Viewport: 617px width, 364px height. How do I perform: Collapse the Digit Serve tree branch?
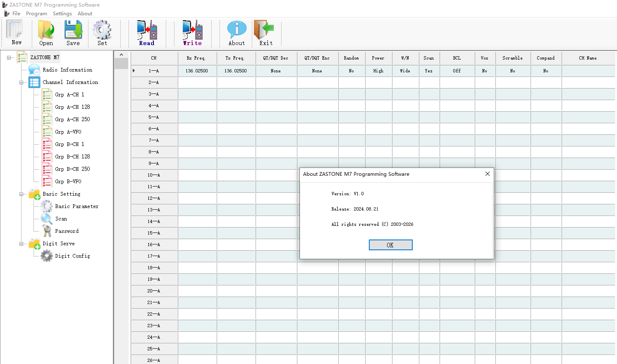click(22, 244)
